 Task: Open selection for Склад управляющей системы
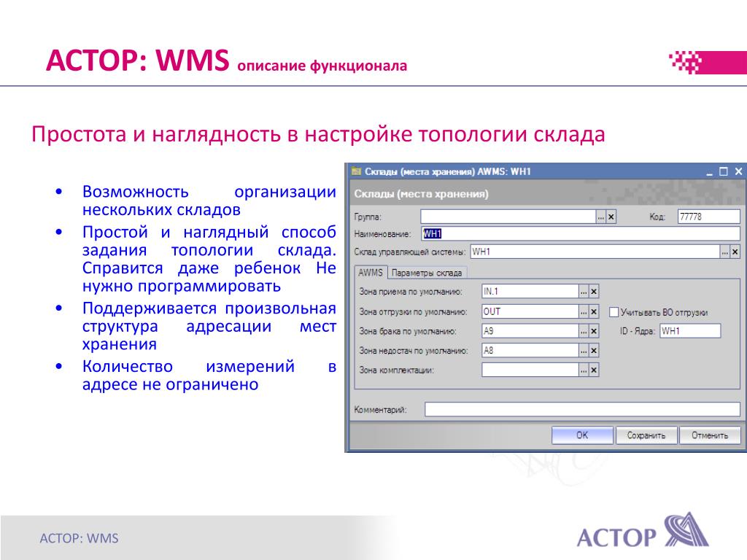[724, 252]
